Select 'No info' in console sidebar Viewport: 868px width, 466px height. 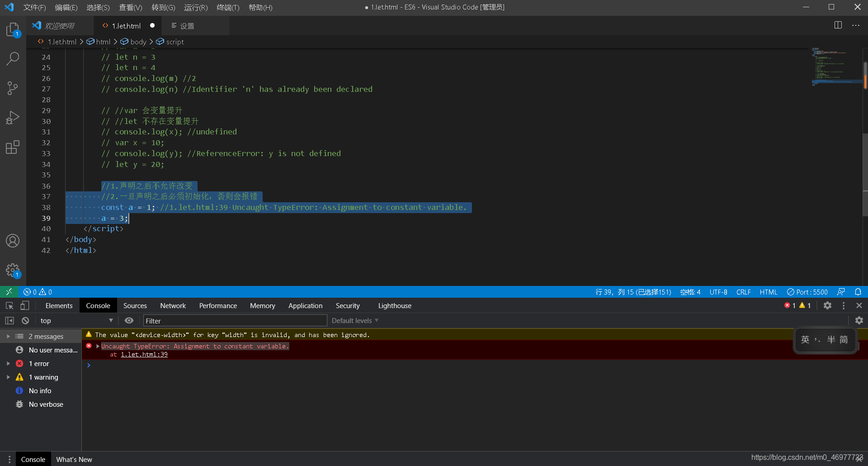click(41, 390)
